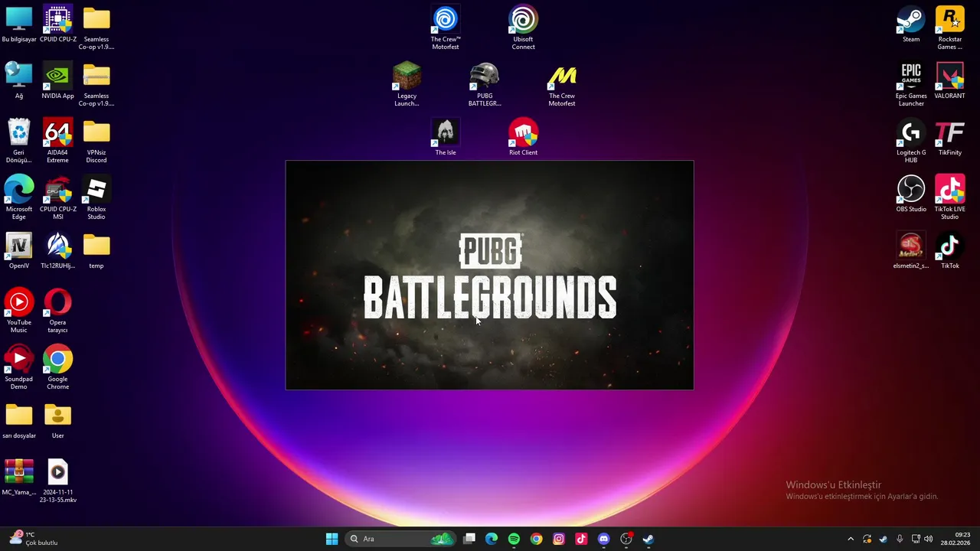Image resolution: width=980 pixels, height=551 pixels.
Task: Open the Windows Start menu
Action: coord(332,539)
